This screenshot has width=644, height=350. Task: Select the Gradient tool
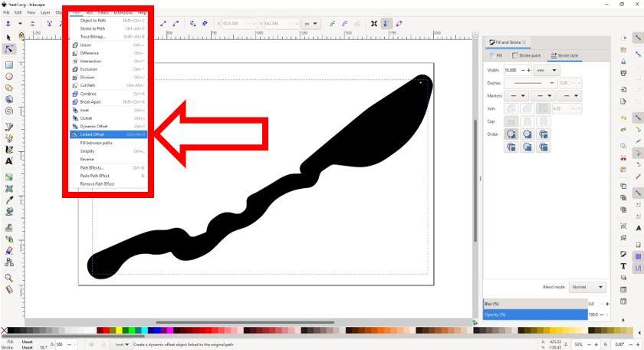point(8,177)
